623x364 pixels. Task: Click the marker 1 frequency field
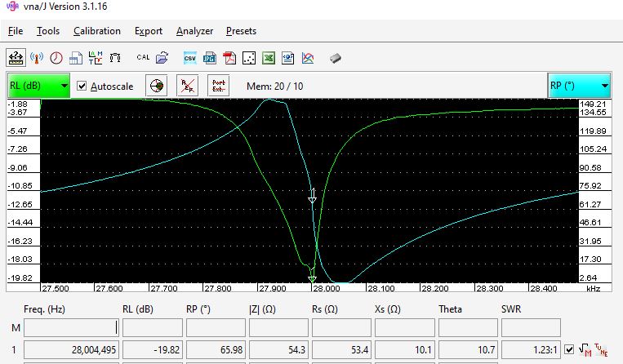pos(71,349)
